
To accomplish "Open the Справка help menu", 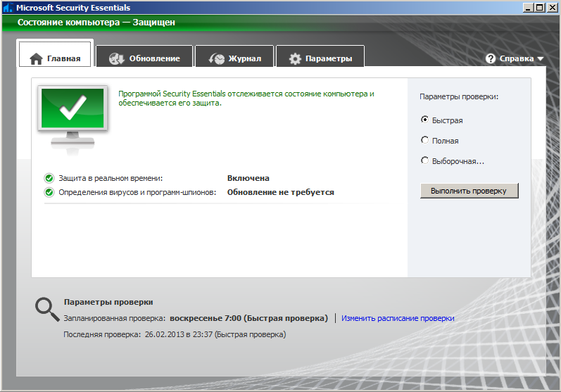I will pos(515,58).
